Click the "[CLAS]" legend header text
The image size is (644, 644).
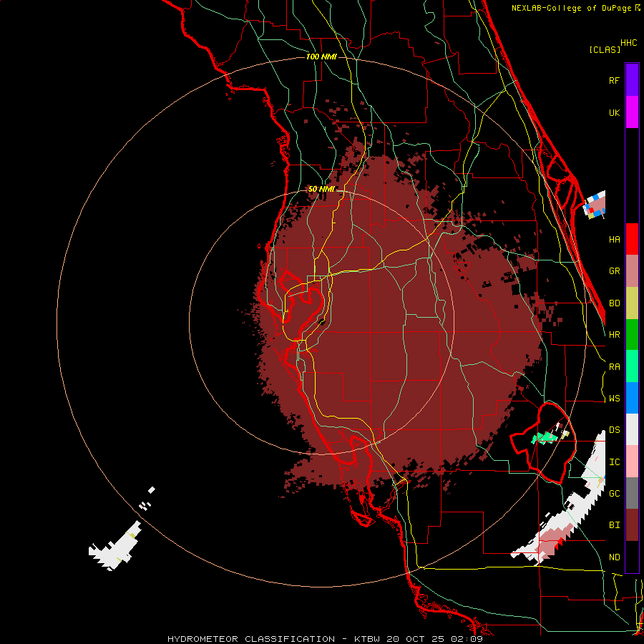(605, 49)
